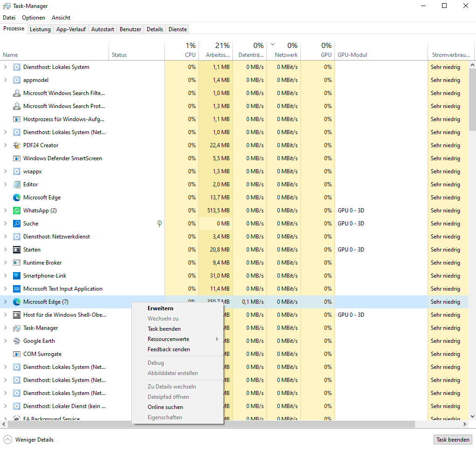This screenshot has width=476, height=450.
Task: Expand the Runtime Broker process
Action: pyautogui.click(x=5, y=263)
